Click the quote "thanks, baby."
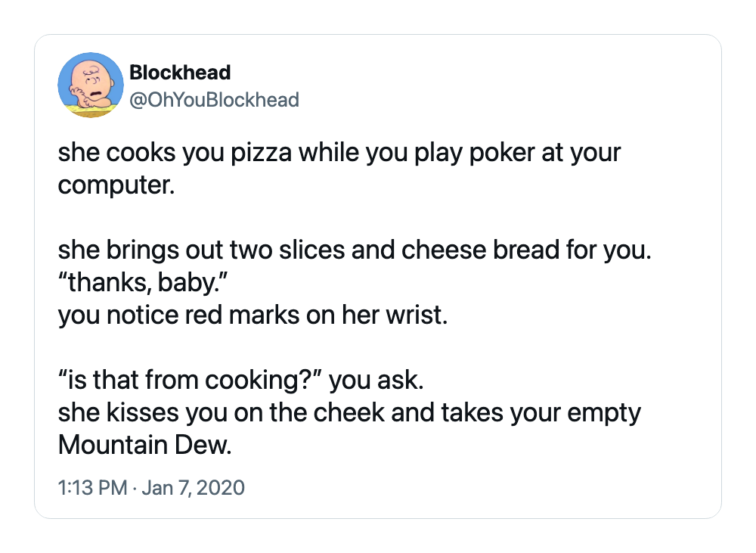 142,283
